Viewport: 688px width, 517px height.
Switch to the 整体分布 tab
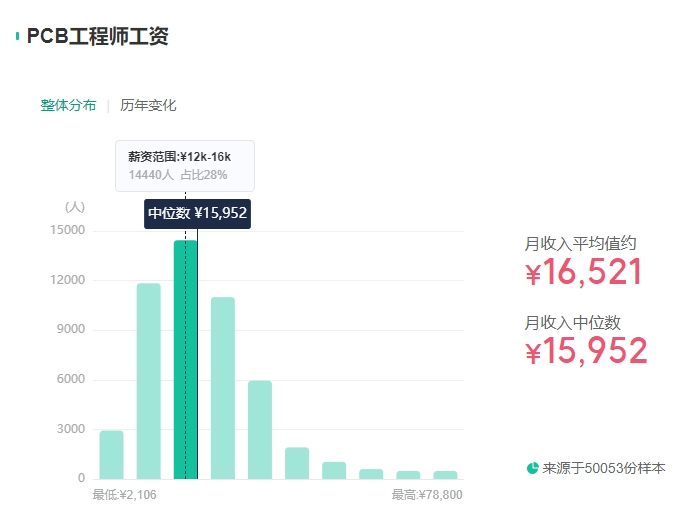pyautogui.click(x=68, y=105)
